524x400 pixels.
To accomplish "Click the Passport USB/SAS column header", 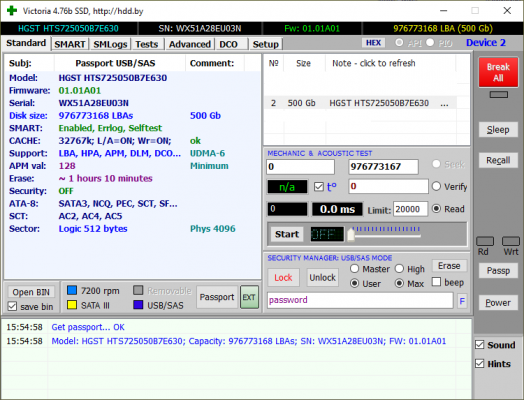I will (x=115, y=63).
